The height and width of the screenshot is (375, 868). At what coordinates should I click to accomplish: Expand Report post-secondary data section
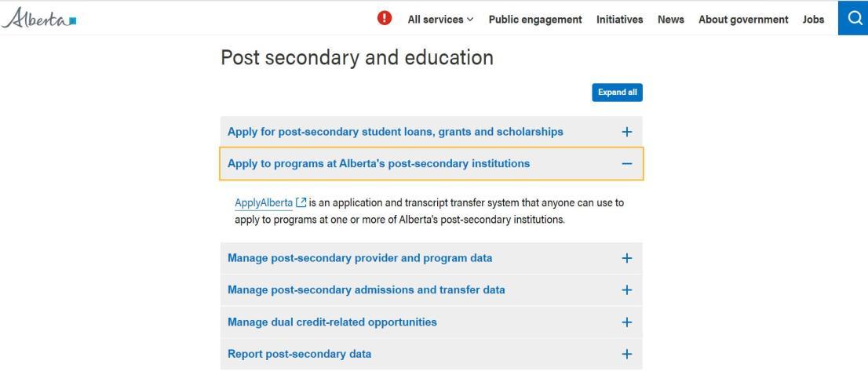click(431, 354)
